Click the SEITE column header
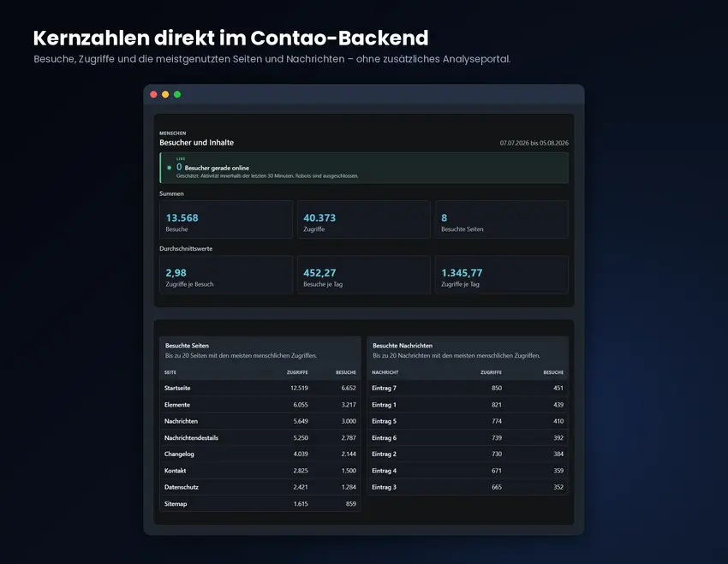This screenshot has width=728, height=564. tap(170, 372)
